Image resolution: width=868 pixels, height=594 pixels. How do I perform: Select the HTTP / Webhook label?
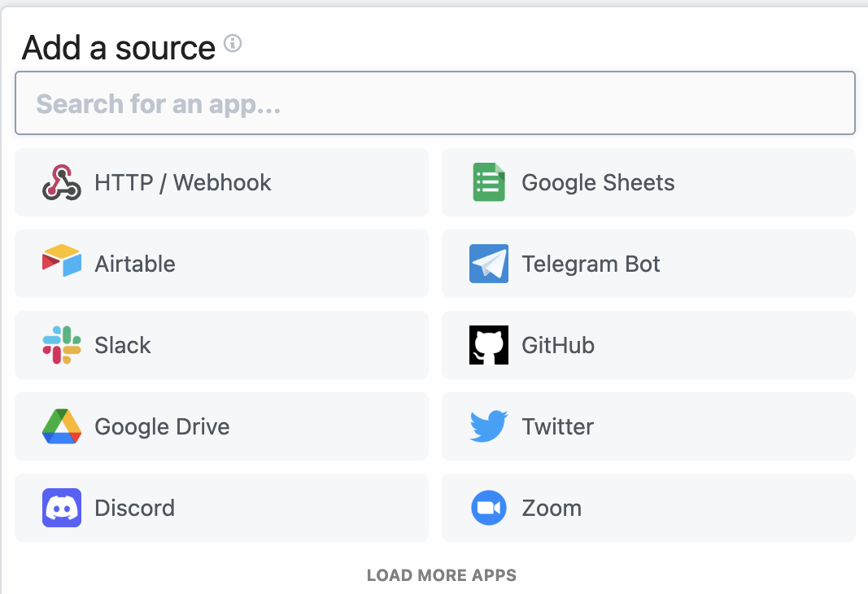pos(183,182)
